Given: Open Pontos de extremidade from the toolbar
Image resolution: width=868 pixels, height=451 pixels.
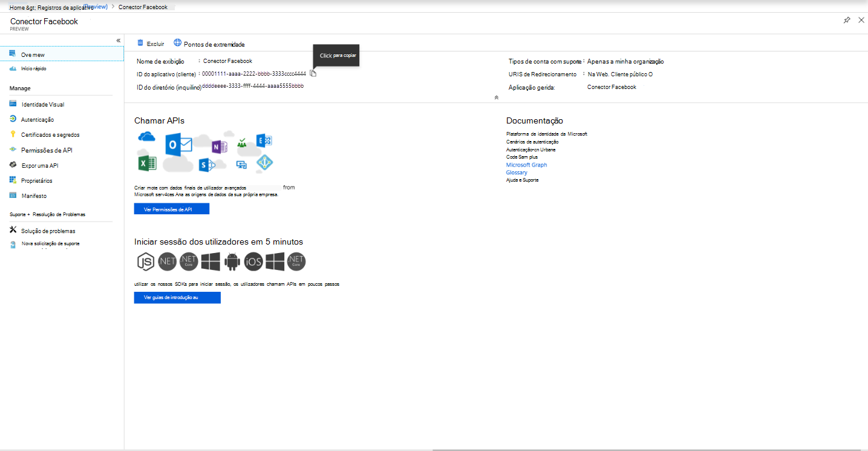Looking at the screenshot, I should tap(209, 44).
